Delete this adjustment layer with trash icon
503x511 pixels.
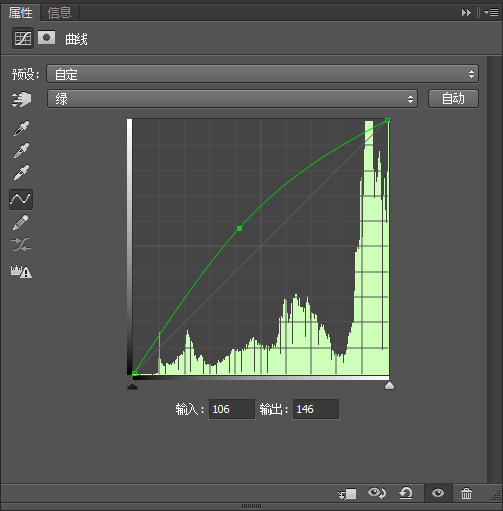(x=466, y=493)
